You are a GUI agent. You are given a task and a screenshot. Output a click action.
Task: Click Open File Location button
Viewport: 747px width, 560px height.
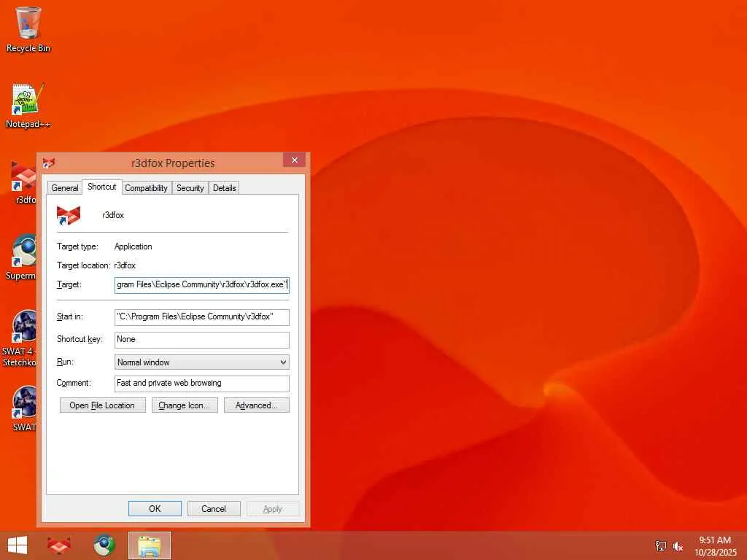coord(102,405)
